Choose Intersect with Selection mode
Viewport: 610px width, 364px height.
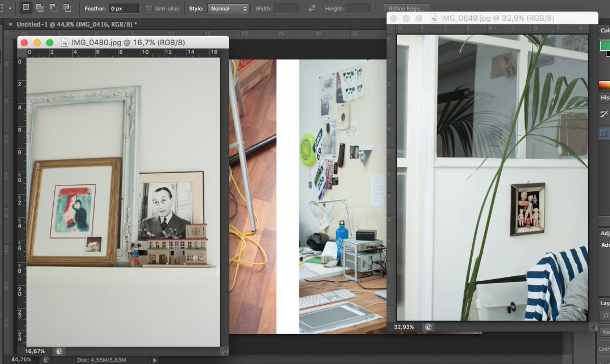click(67, 8)
